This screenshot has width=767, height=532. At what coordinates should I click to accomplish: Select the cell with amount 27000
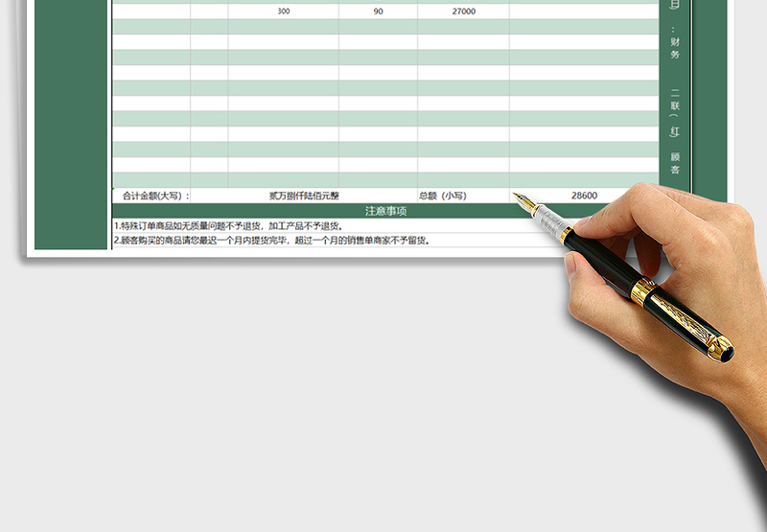[x=463, y=12]
